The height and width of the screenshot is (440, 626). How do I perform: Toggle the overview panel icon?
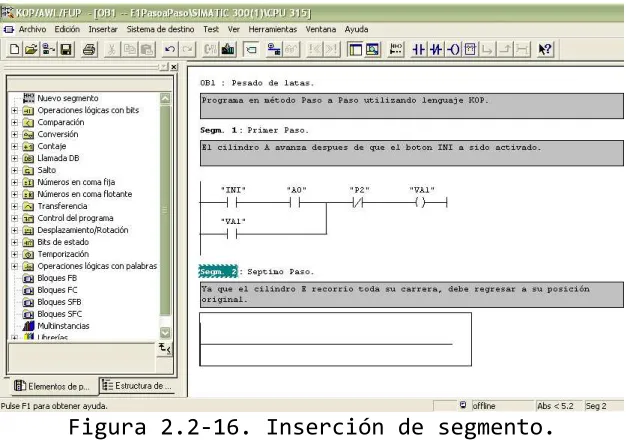click(x=355, y=50)
